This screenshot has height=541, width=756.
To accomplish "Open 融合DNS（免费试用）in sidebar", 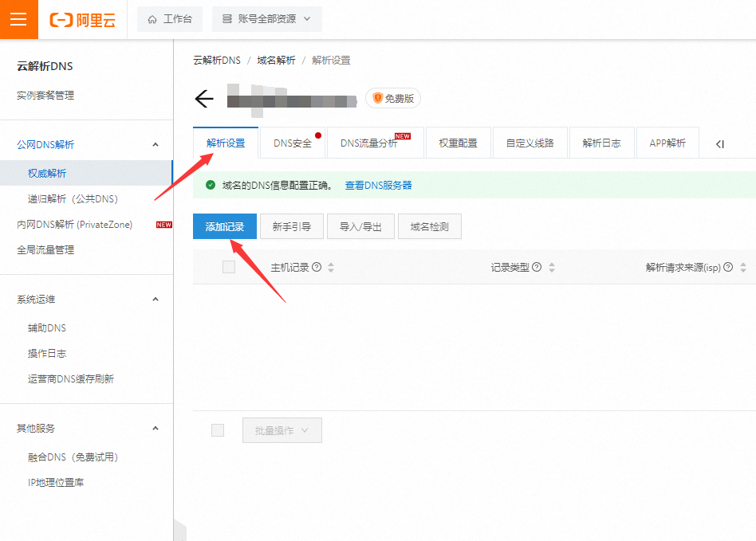I will click(73, 457).
